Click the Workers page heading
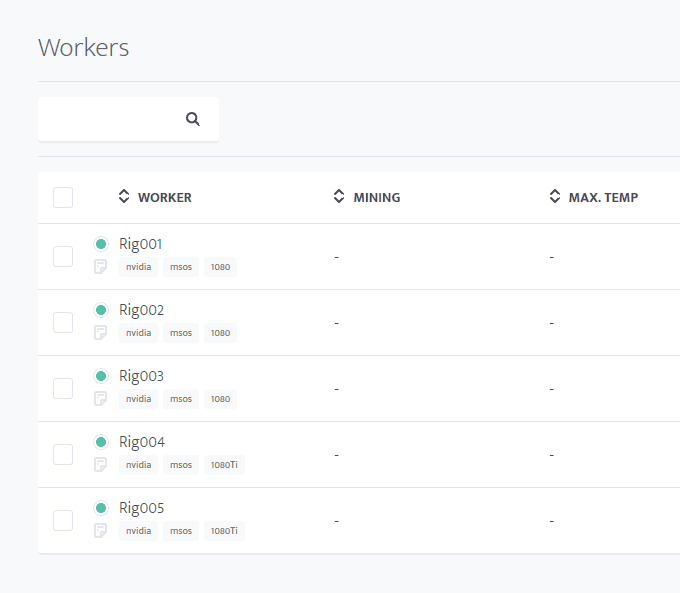The width and height of the screenshot is (680, 593). coord(84,47)
